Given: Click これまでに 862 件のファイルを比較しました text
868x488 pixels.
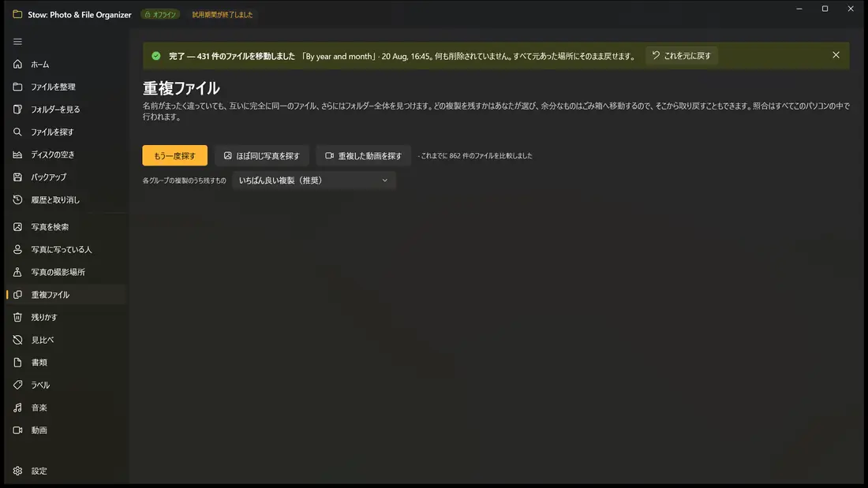Looking at the screenshot, I should click(476, 156).
